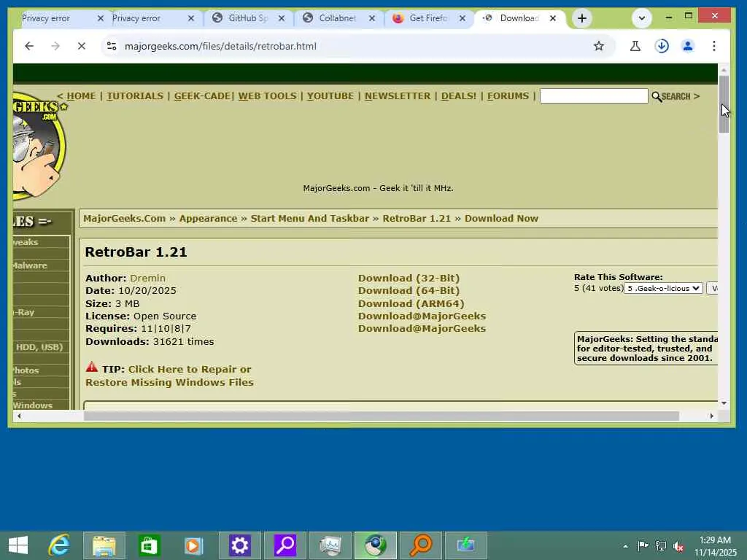Open the WEB TOOLS navigation link

pos(267,96)
